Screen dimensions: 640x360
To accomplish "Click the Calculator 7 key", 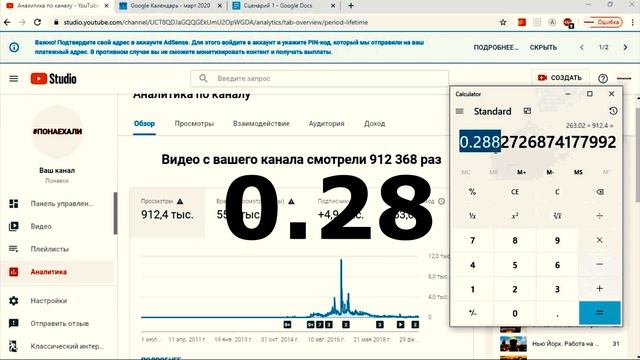I will pos(472,240).
